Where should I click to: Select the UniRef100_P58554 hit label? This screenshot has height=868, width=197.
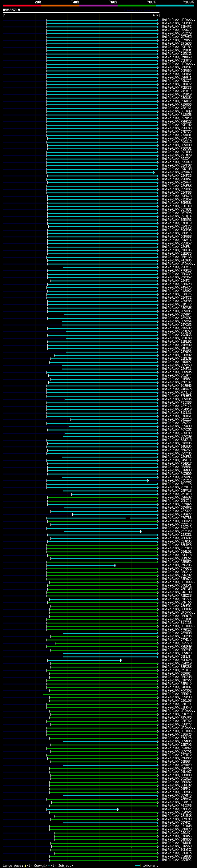pos(177,467)
